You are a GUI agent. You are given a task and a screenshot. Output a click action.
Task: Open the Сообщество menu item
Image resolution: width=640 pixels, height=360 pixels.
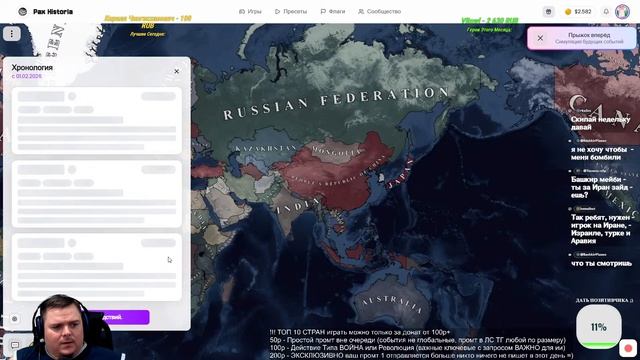click(380, 11)
